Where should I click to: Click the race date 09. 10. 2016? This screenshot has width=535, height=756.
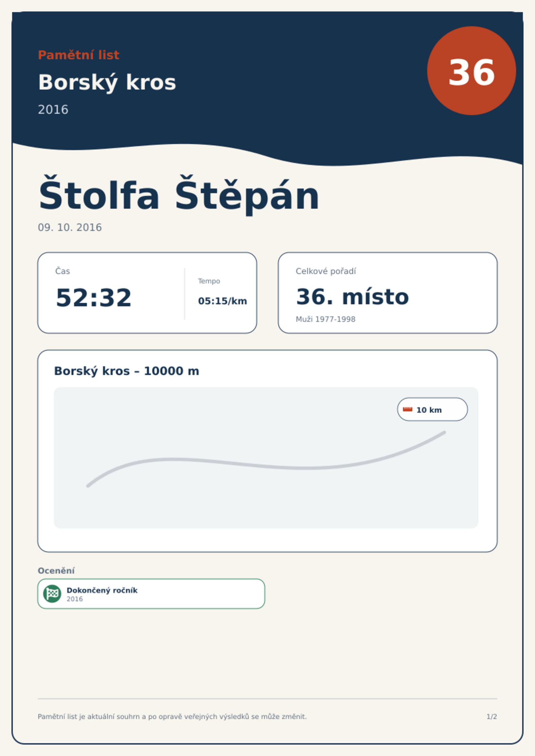pos(70,228)
